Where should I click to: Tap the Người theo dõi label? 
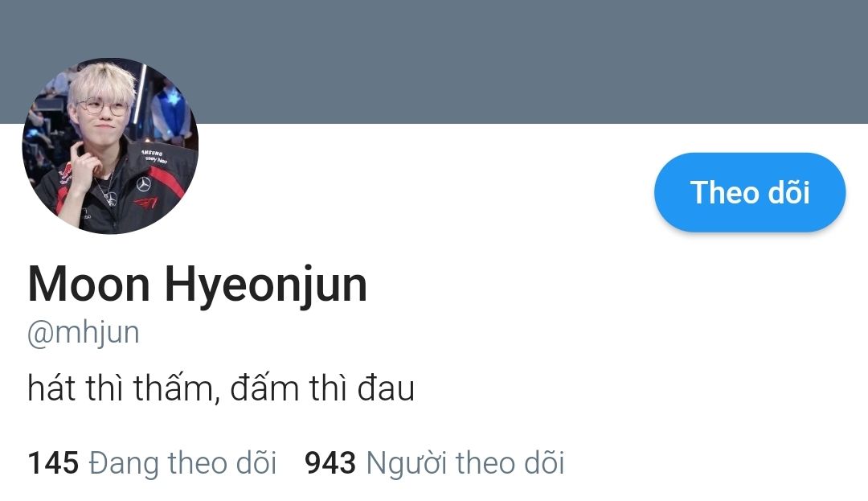pyautogui.click(x=465, y=463)
